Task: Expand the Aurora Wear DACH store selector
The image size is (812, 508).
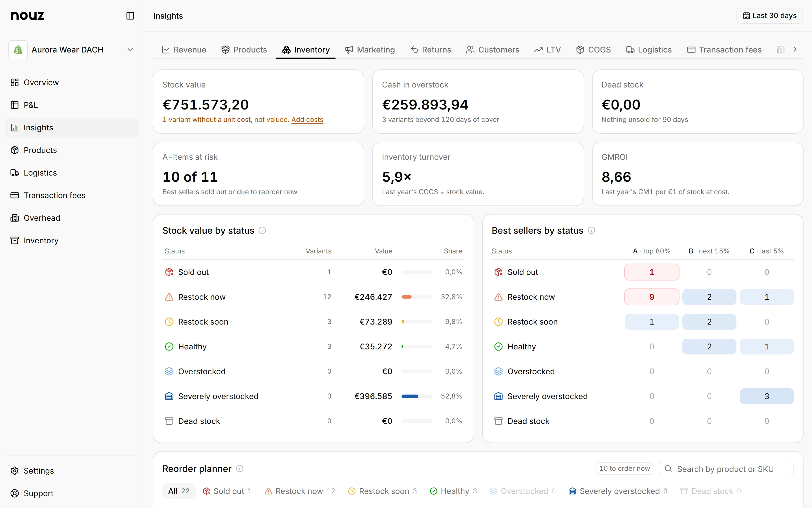Action: pyautogui.click(x=72, y=50)
